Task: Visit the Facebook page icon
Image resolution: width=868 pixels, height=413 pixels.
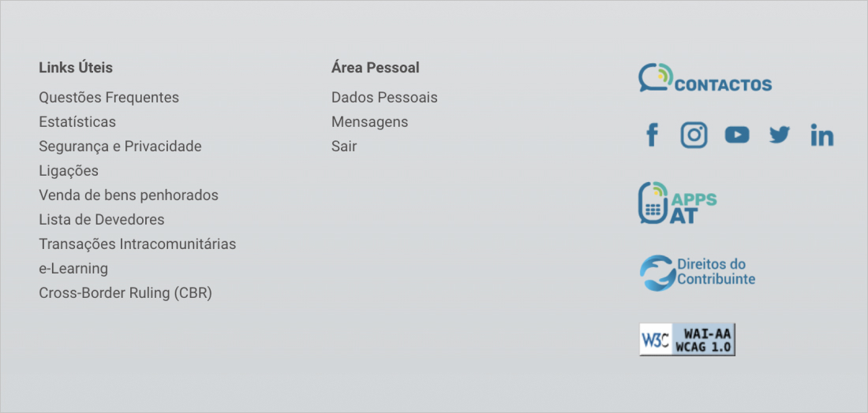Action: (652, 135)
